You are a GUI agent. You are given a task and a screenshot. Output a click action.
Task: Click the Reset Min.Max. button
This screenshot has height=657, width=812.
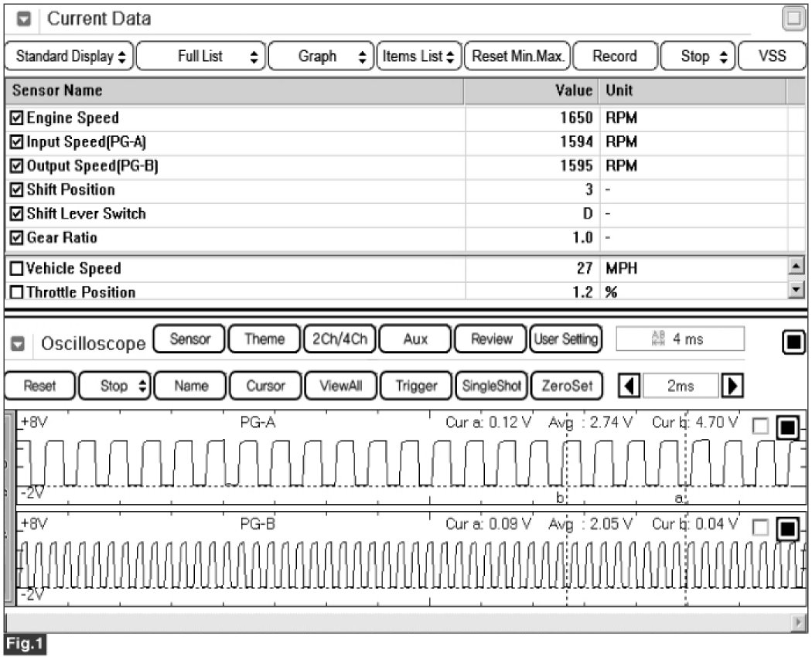(x=518, y=56)
